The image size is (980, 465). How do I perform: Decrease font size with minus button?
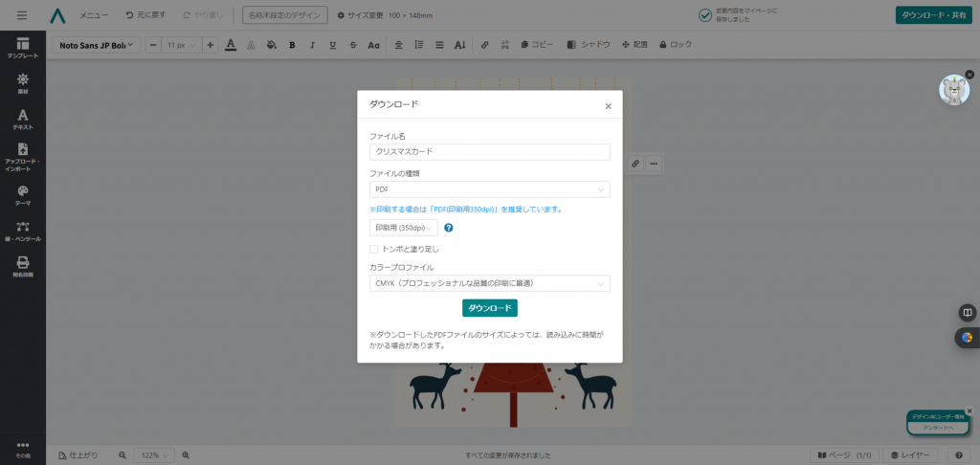click(x=153, y=45)
